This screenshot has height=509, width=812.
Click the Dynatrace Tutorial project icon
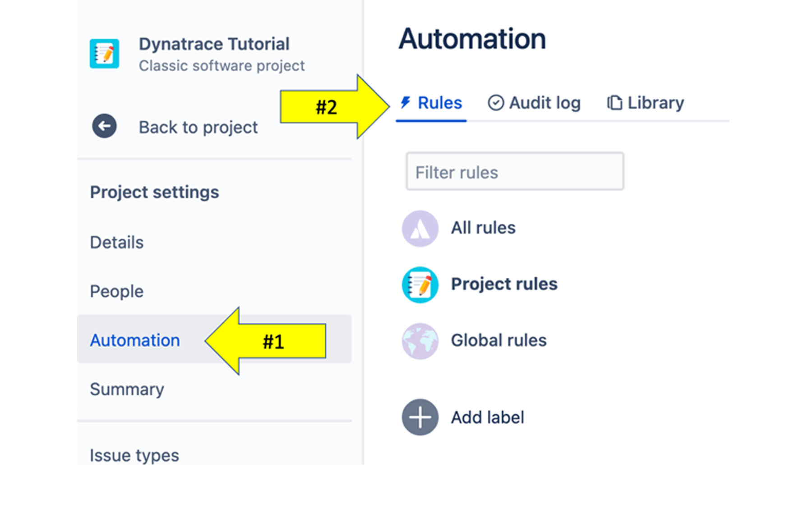[x=104, y=53]
